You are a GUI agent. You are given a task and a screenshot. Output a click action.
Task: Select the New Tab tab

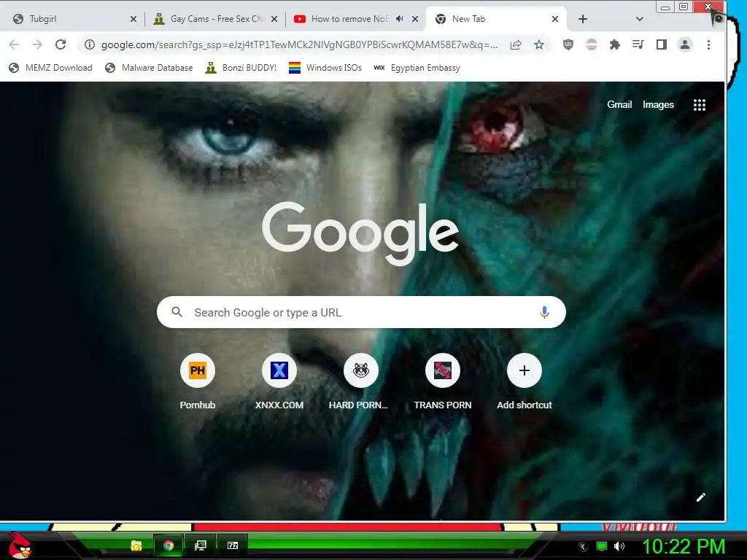[495, 19]
